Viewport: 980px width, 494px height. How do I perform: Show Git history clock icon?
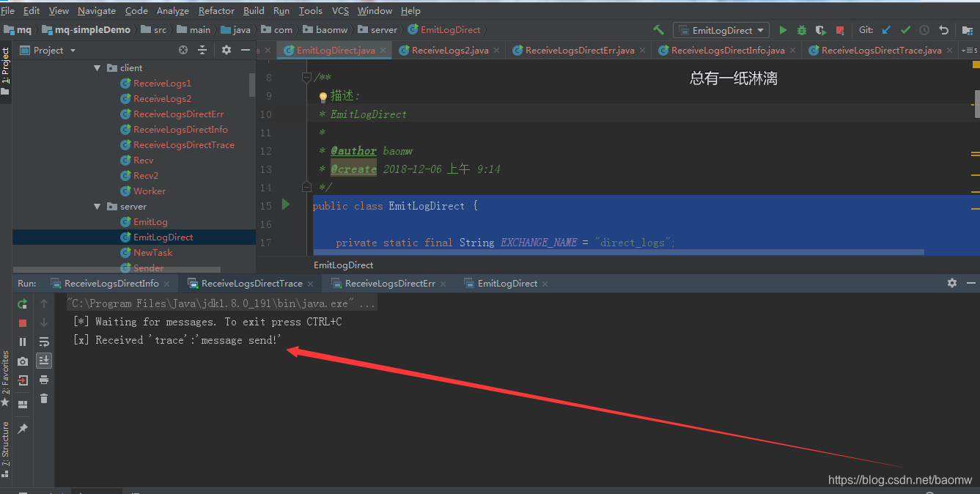tap(924, 30)
